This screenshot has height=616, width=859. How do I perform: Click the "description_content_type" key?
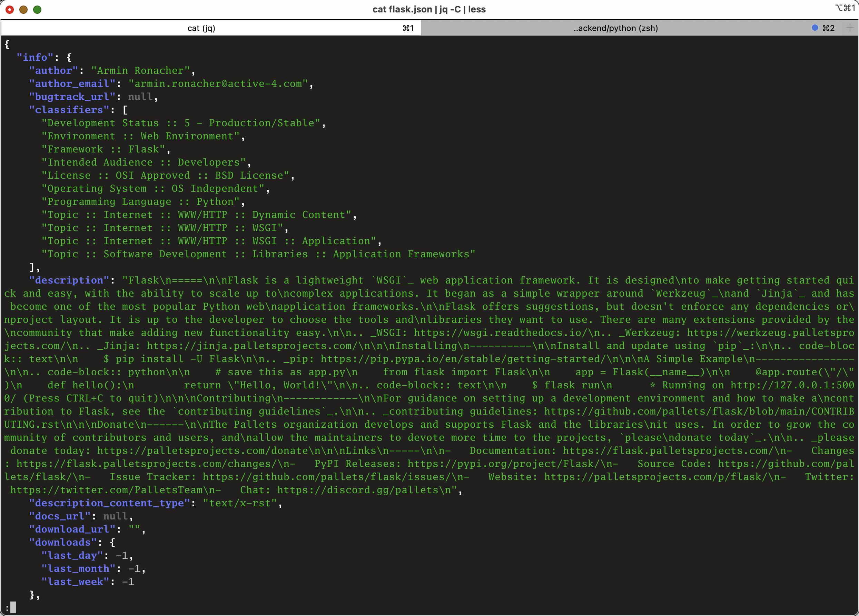pyautogui.click(x=109, y=503)
